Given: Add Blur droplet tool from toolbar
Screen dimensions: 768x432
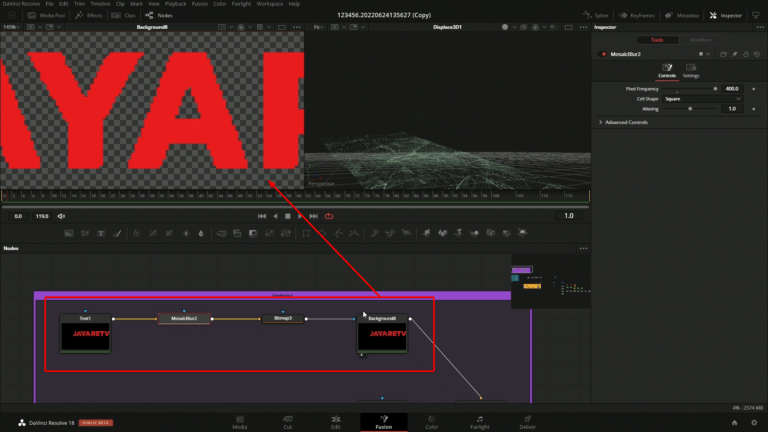Looking at the screenshot, I should [201, 233].
